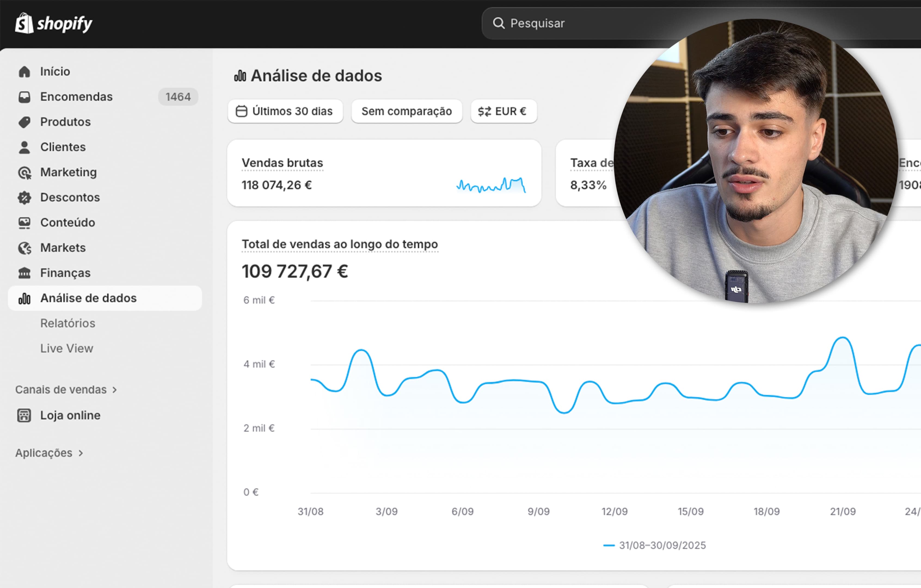Click the Vendas brutas metric card

pyautogui.click(x=384, y=173)
